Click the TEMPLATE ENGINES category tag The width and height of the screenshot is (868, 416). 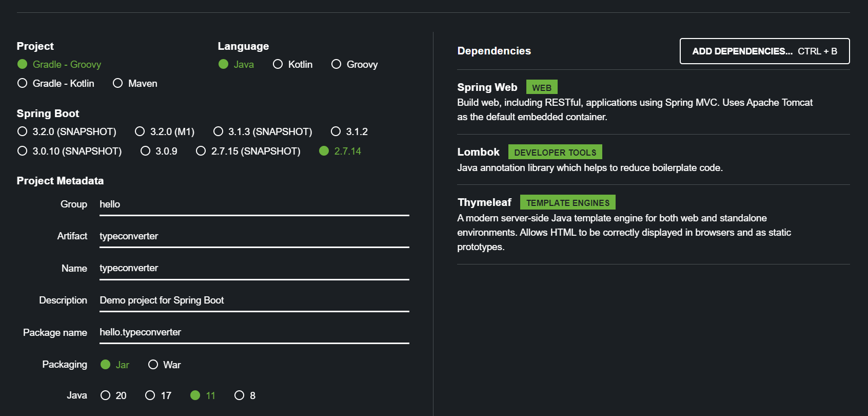point(568,202)
